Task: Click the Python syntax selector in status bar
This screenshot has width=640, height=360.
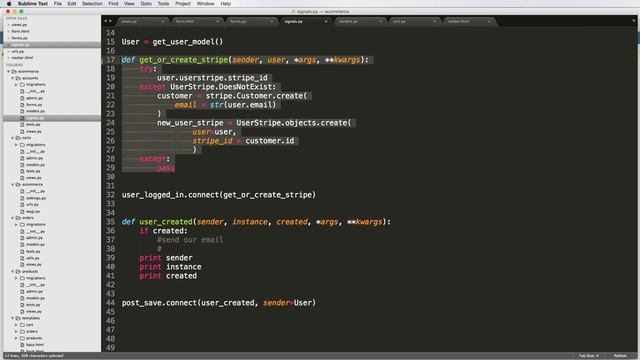Action: click(x=620, y=356)
